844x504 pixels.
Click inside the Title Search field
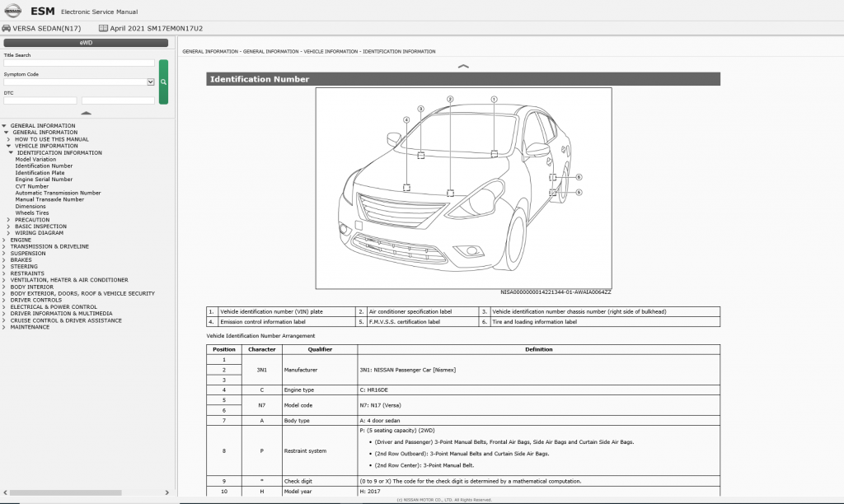click(x=78, y=63)
